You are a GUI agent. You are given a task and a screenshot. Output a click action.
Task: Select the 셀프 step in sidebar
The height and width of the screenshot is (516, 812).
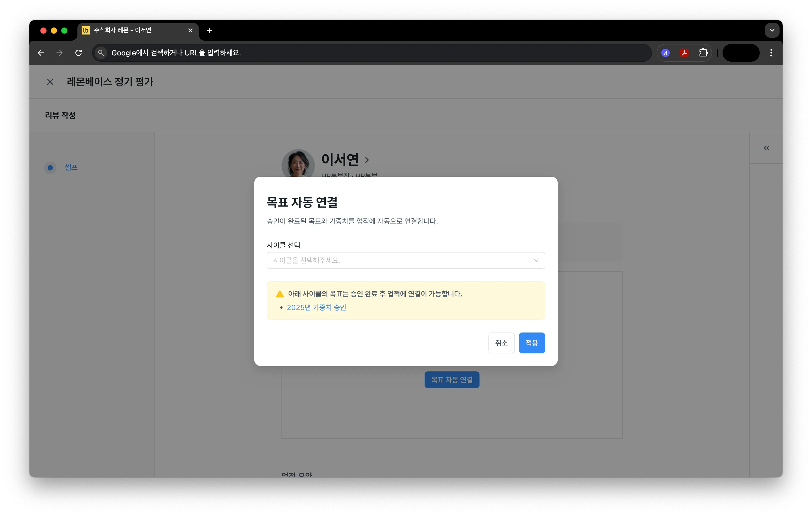[x=71, y=168]
